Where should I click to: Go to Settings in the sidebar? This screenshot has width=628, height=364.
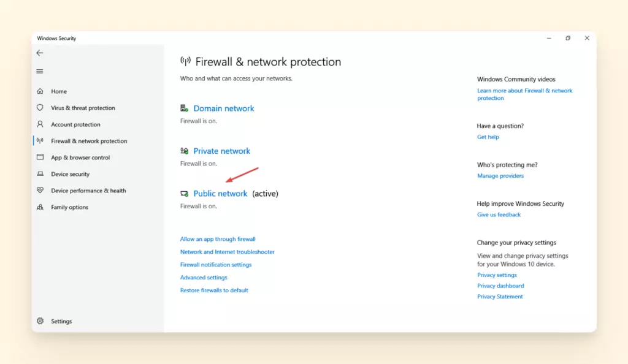(61, 321)
